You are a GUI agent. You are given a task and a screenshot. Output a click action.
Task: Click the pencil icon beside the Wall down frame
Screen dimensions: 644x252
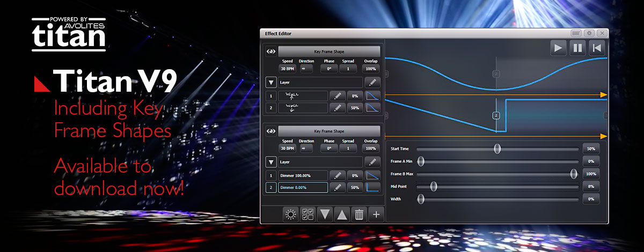click(338, 108)
